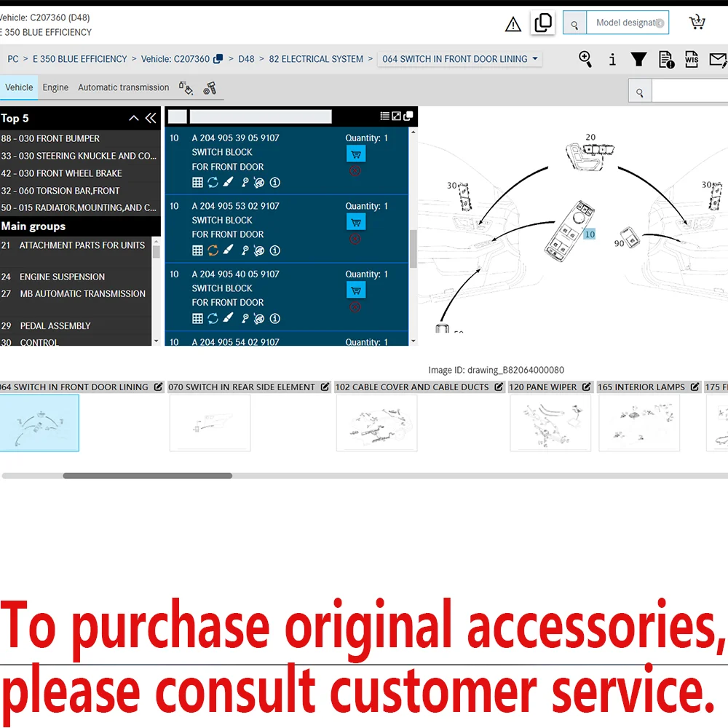This screenshot has height=728, width=728.
Task: Click circled info icon for A 204 905 53 02
Action: click(275, 250)
